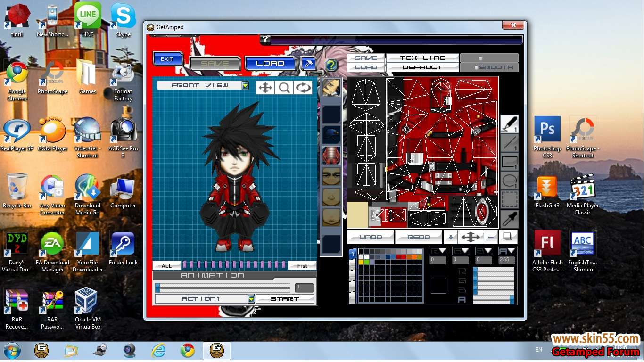The height and width of the screenshot is (362, 644).
Task: Click the texture pan arrows button
Action: click(x=471, y=237)
